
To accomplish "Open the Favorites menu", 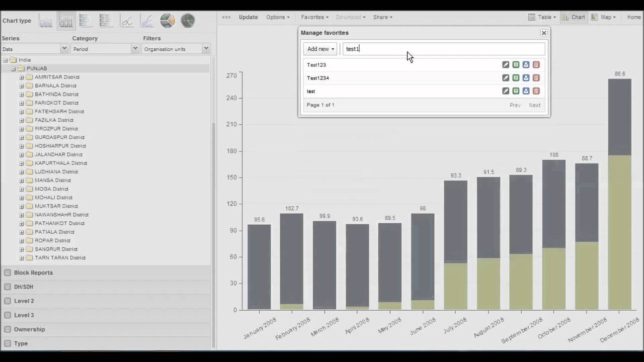I will point(314,17).
